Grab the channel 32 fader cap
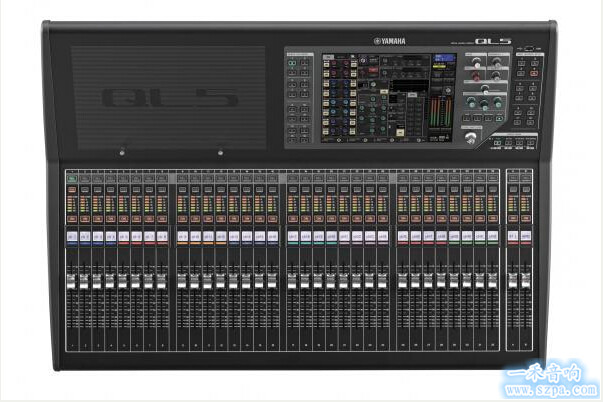603x402 pixels. 492,281
